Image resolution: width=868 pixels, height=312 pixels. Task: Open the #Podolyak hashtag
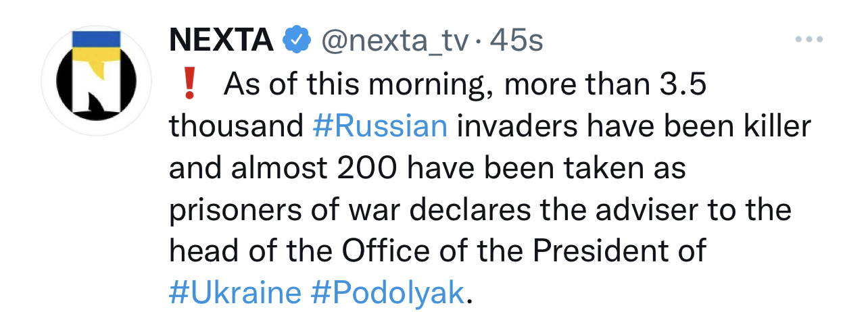click(388, 293)
